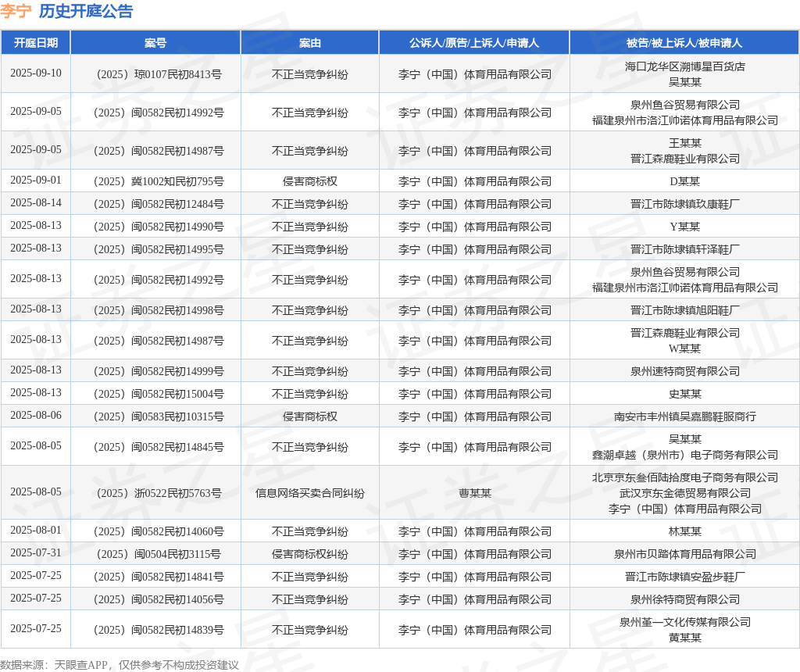This screenshot has height=672, width=800.
Task: Click the 案号 column header
Action: pos(155,43)
